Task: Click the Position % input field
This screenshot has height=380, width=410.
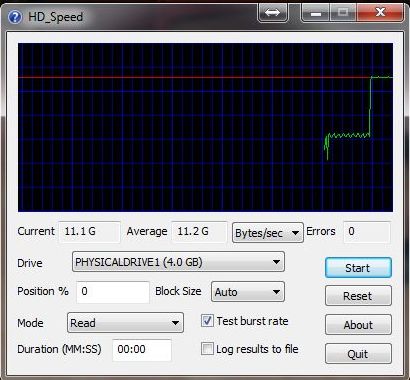Action: [113, 292]
